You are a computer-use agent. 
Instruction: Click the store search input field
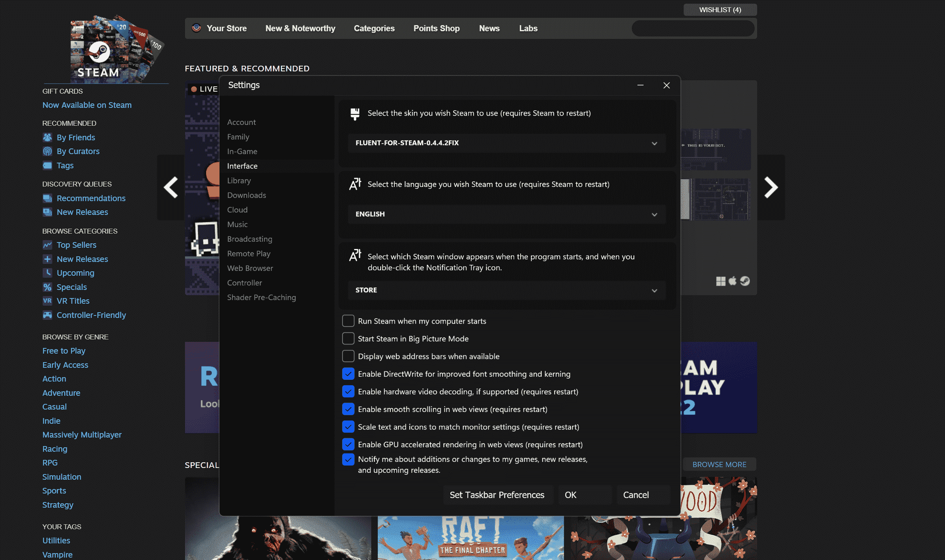click(x=693, y=28)
